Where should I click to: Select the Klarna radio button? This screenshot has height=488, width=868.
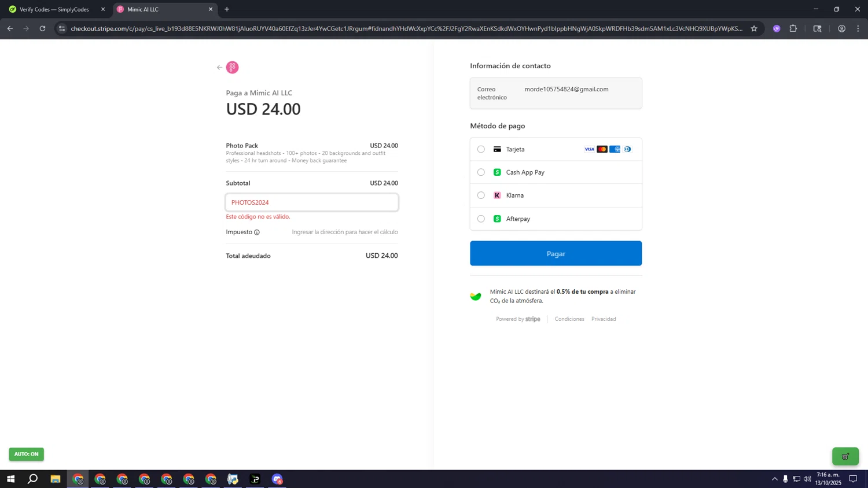click(x=481, y=195)
